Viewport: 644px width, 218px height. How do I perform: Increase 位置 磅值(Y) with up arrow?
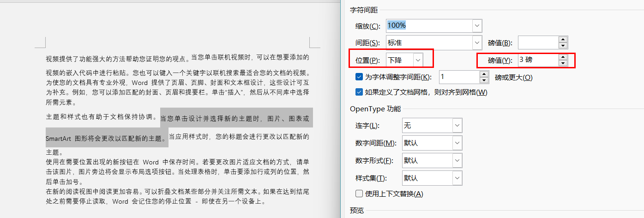(563, 57)
